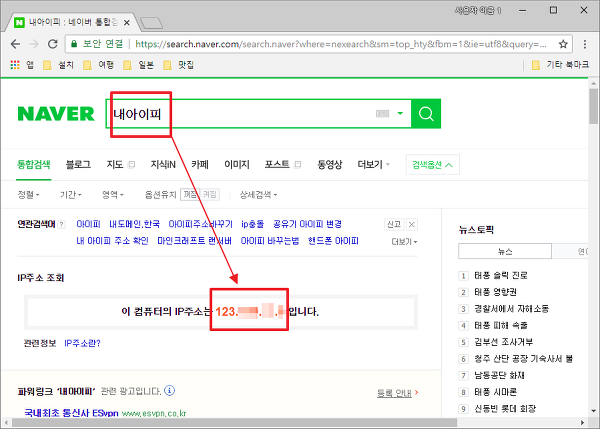Open the 여행 bookmark folder
This screenshot has height=429, width=600.
(99, 65)
